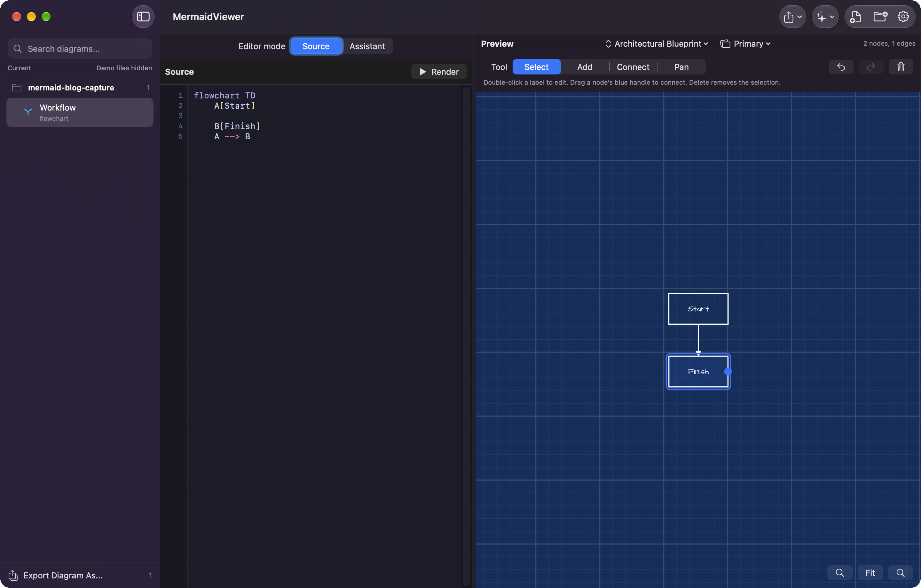
Task: Open the share export menu icon
Action: (x=788, y=17)
